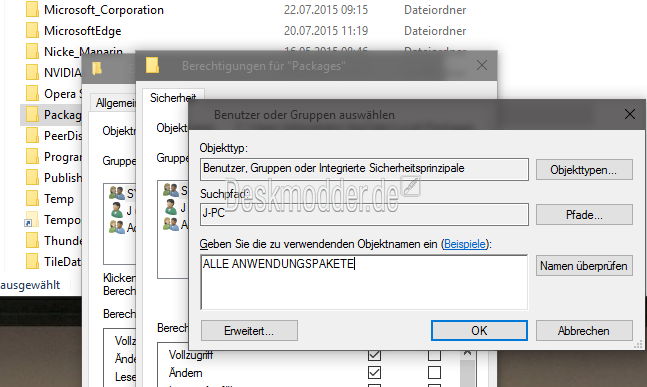
Task: Click into the object names text field
Action: click(364, 282)
